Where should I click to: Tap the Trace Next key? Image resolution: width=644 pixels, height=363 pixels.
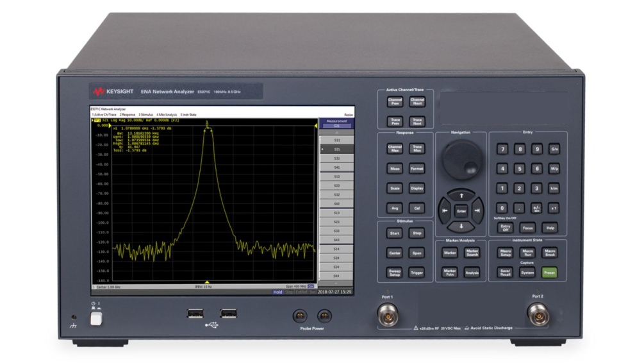417,122
